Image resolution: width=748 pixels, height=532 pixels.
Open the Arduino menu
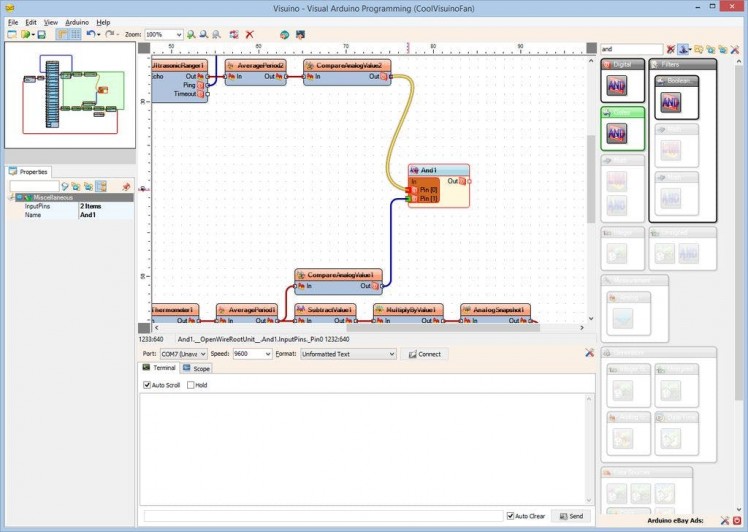76,21
